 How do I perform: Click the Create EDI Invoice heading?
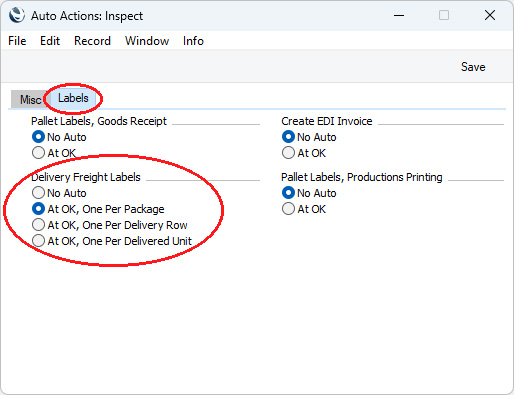coord(327,121)
